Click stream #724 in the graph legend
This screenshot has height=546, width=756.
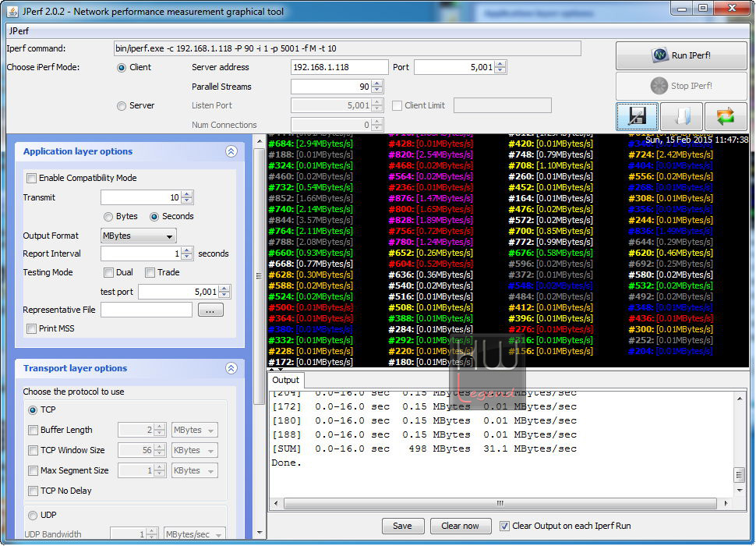671,154
